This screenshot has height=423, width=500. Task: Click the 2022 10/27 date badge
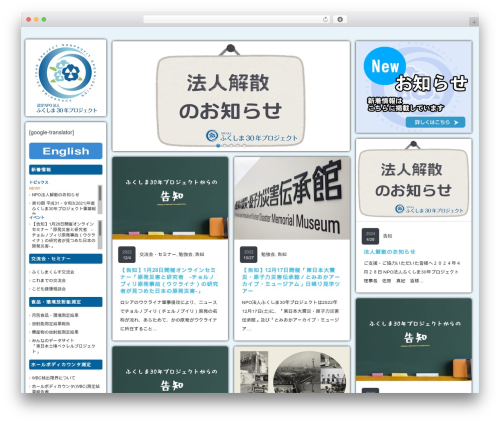click(248, 255)
